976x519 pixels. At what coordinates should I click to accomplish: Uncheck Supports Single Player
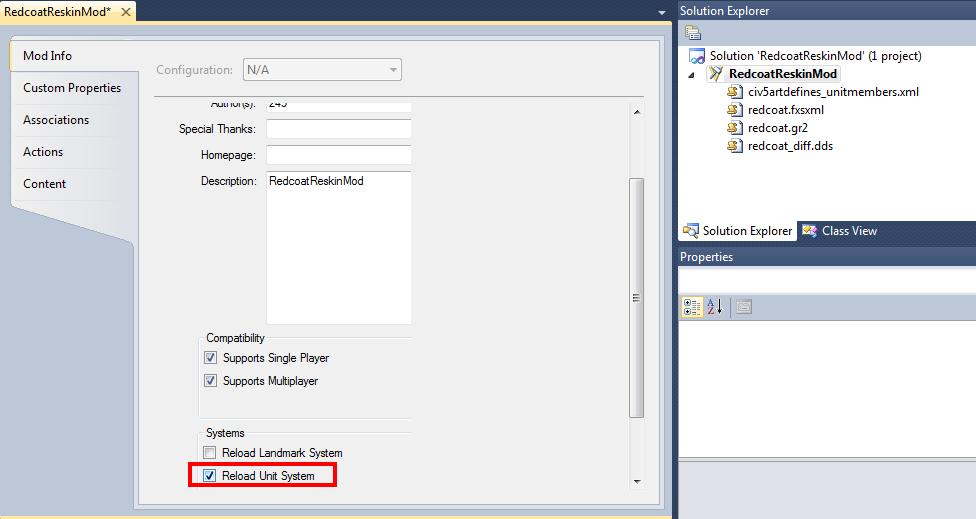(x=210, y=358)
